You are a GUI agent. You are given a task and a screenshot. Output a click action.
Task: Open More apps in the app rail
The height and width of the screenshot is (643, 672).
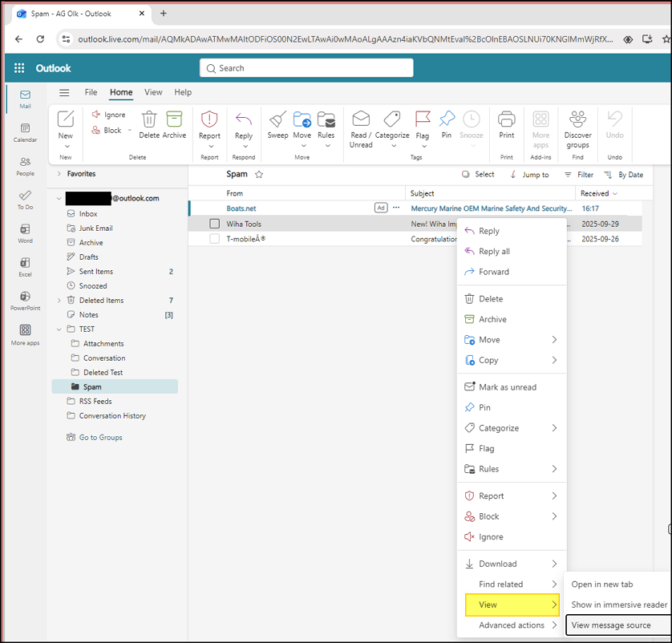pos(26,335)
